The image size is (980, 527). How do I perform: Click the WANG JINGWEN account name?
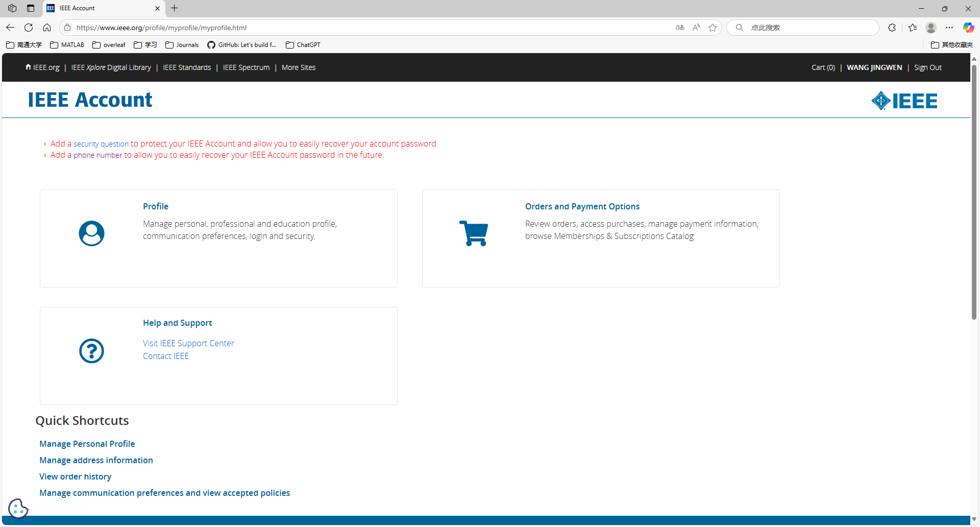874,67
